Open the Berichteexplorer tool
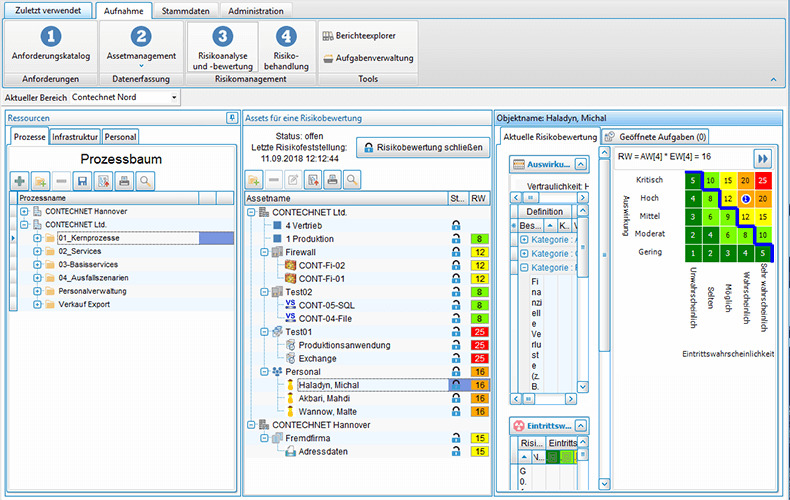790x500 pixels. pyautogui.click(x=367, y=35)
